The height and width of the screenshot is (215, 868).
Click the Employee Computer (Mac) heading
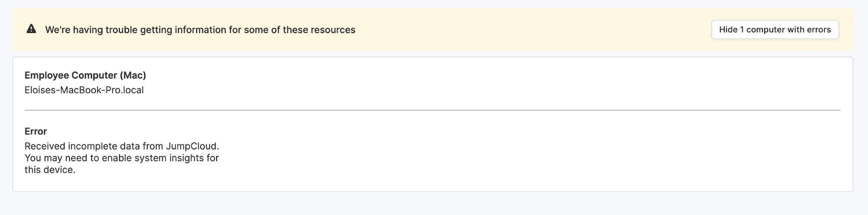[x=85, y=75]
